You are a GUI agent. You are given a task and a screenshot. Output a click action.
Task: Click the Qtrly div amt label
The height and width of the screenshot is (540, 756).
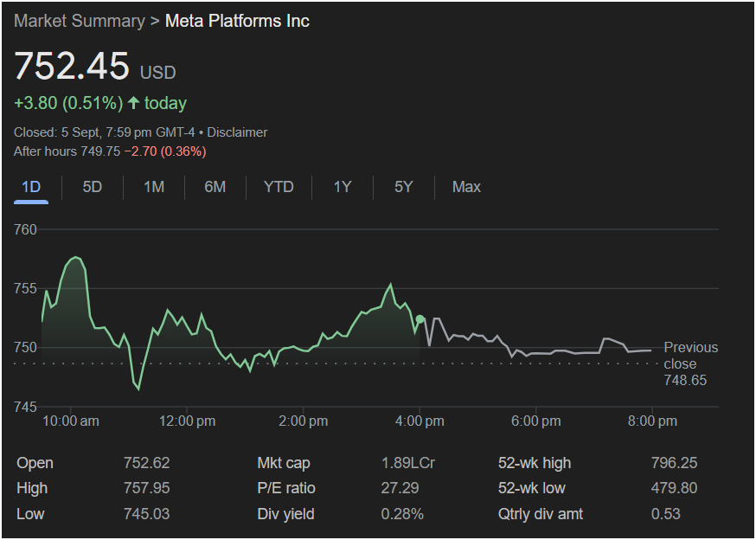541,514
